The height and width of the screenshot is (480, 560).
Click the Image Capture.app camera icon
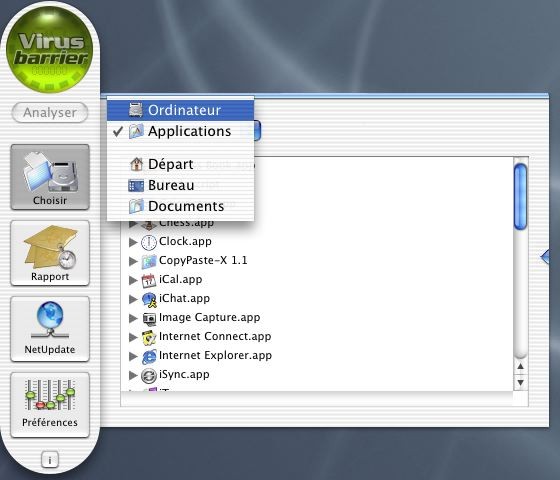click(149, 319)
